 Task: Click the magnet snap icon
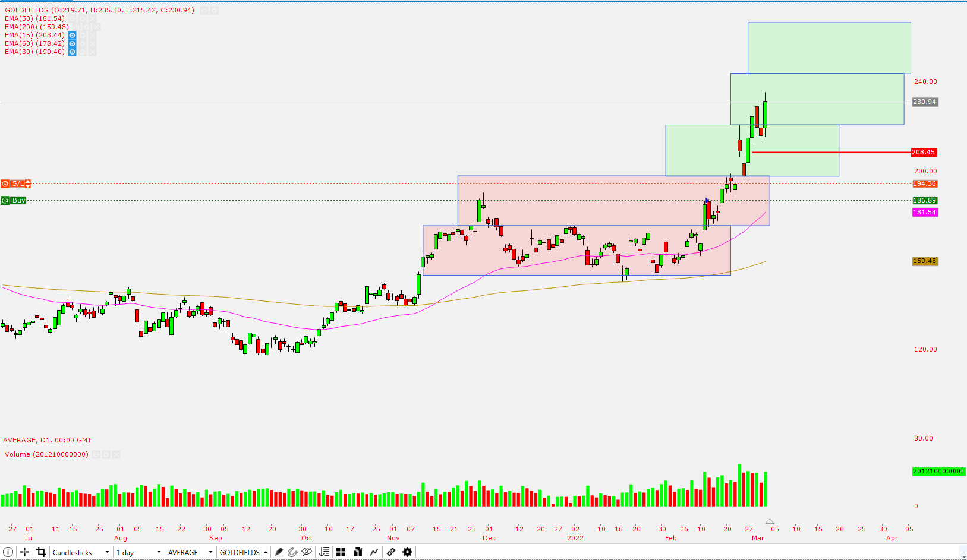[x=292, y=552]
